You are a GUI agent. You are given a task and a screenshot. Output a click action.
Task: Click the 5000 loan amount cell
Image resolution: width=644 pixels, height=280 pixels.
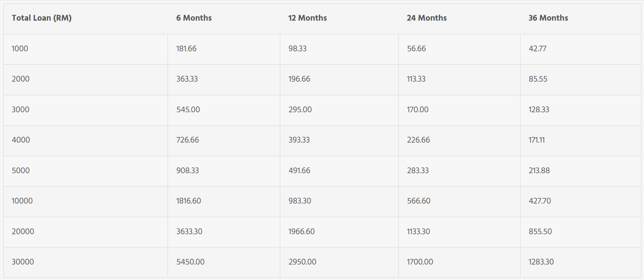(21, 170)
